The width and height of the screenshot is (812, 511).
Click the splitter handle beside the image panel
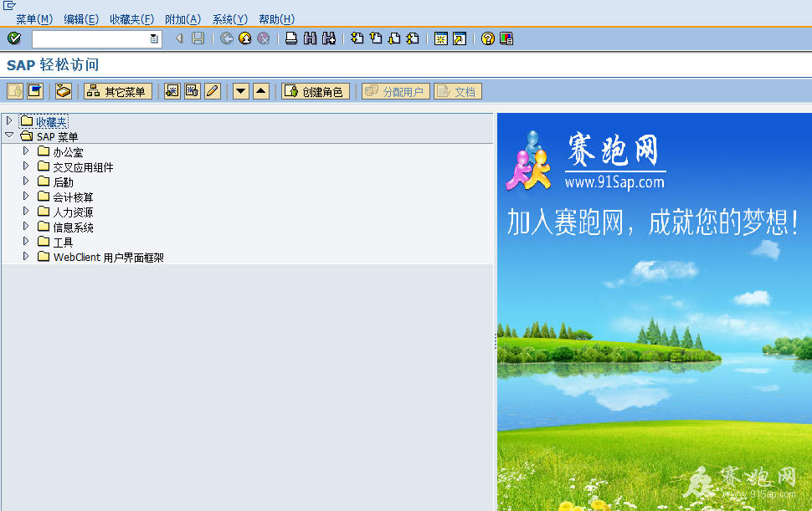(x=495, y=341)
